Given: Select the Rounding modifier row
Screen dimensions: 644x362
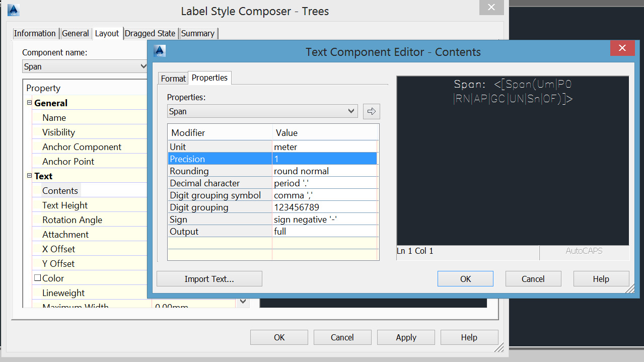Looking at the screenshot, I should (x=220, y=171).
